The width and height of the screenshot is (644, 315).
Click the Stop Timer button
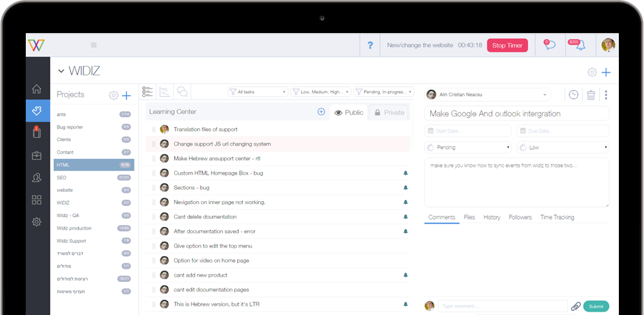click(507, 45)
